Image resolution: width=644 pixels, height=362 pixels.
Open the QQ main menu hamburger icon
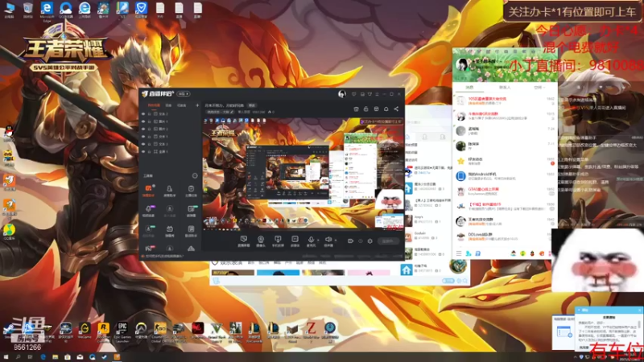click(459, 253)
